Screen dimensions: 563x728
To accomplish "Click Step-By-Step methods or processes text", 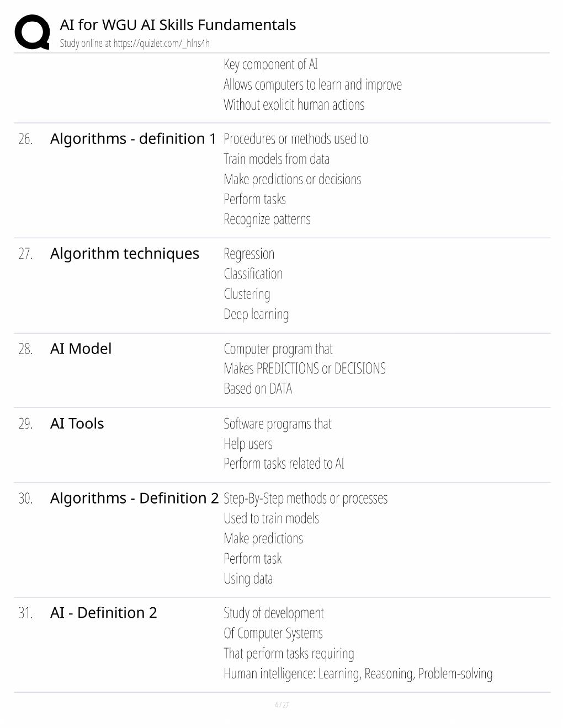I will click(306, 499).
